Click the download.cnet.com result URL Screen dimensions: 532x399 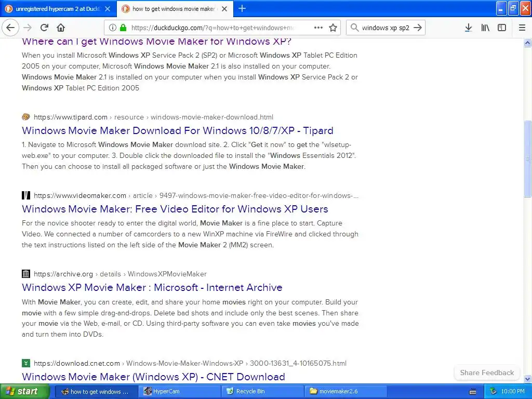pyautogui.click(x=190, y=363)
